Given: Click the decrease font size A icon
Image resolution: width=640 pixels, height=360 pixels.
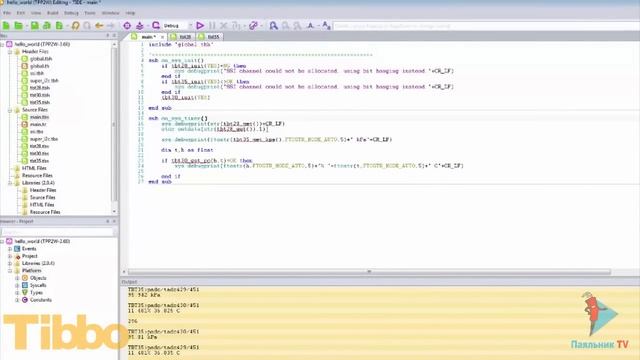Looking at the screenshot, I should pyautogui.click(x=311, y=26).
